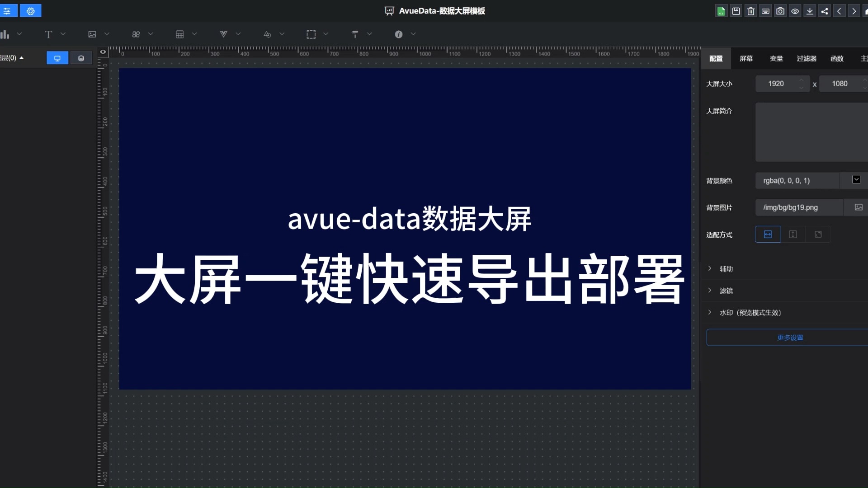Take a screenshot with the camera icon
868x488 pixels.
click(x=780, y=11)
